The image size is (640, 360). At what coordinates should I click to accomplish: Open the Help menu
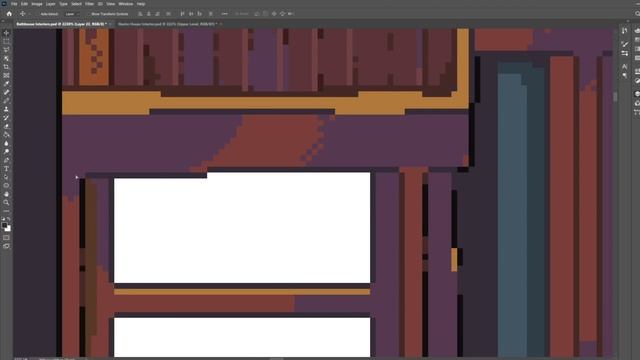click(141, 4)
